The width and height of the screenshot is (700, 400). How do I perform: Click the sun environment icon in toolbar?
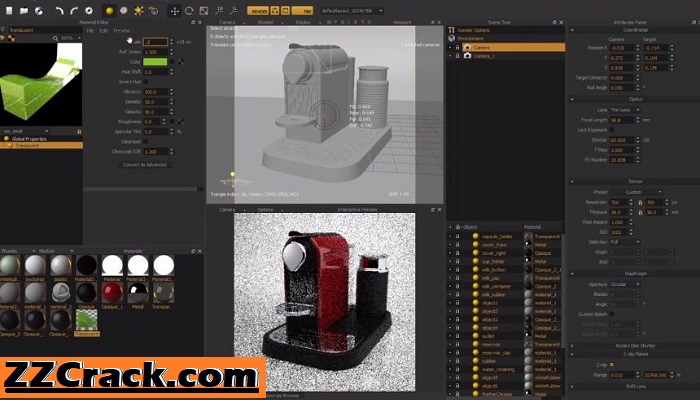point(139,11)
